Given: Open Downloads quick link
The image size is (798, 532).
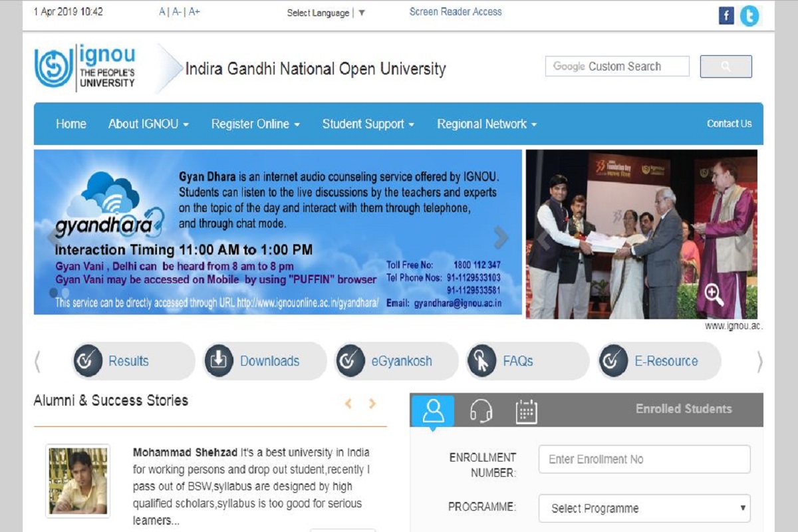Looking at the screenshot, I should click(x=265, y=361).
